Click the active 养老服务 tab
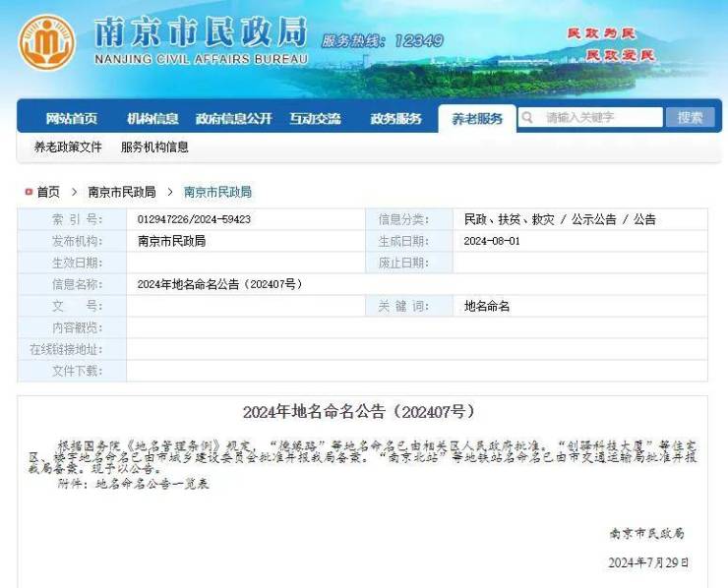Screen dimensions: 728x588 click(477, 119)
